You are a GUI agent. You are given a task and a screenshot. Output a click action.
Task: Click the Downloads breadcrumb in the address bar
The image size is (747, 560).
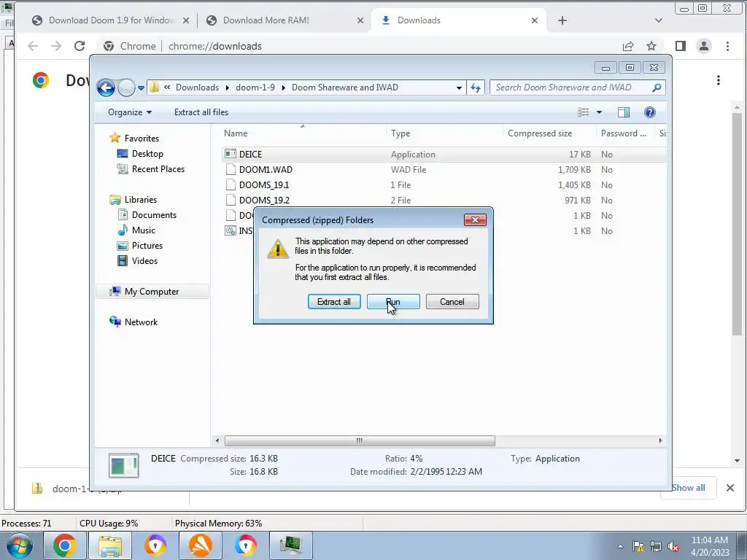197,87
